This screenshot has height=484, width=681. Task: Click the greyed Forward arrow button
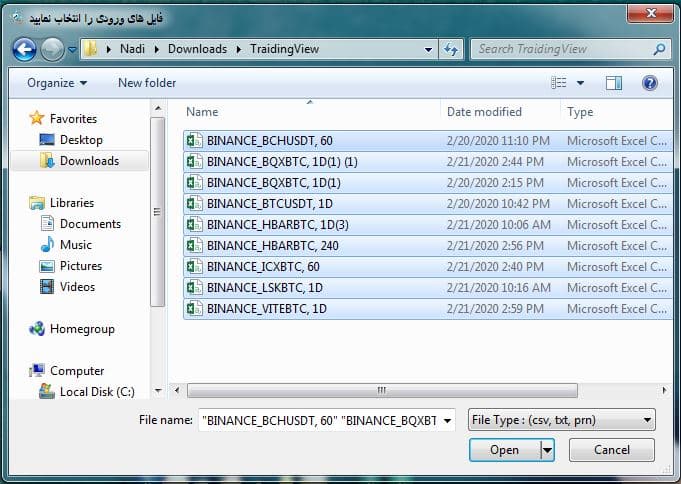(52, 49)
